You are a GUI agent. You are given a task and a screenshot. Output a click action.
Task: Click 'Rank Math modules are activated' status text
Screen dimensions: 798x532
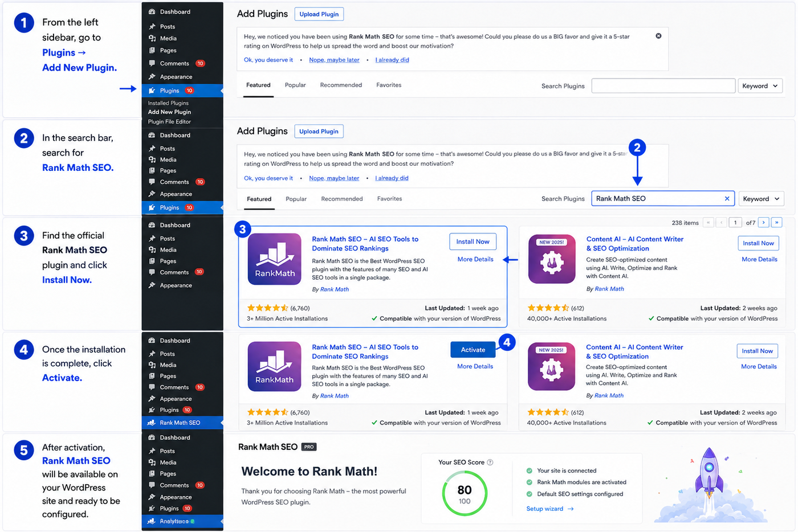pos(581,482)
